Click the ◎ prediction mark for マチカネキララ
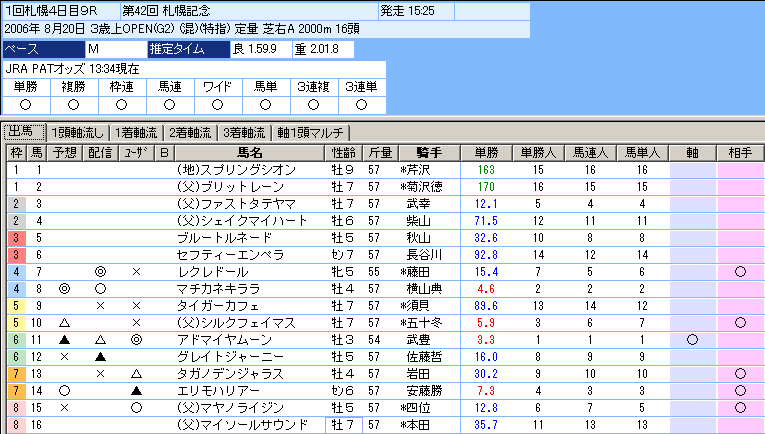The image size is (765, 434). click(x=65, y=289)
